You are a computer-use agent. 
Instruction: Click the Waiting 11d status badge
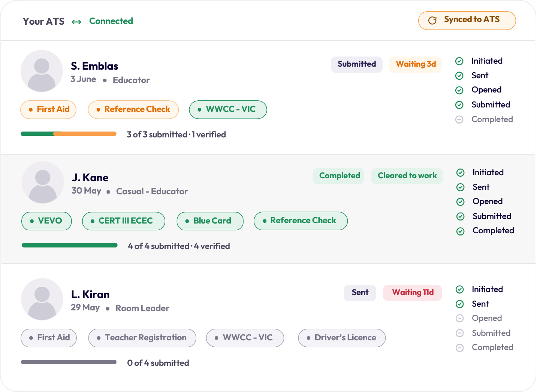coord(413,293)
